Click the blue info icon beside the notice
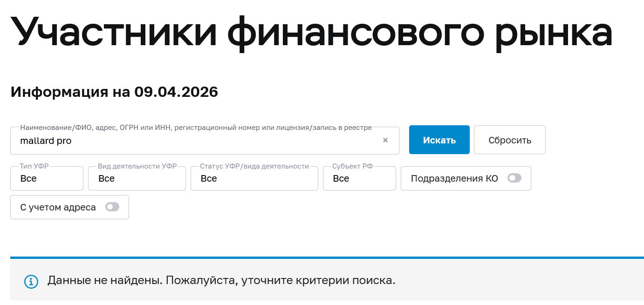The width and height of the screenshot is (644, 305). click(31, 281)
